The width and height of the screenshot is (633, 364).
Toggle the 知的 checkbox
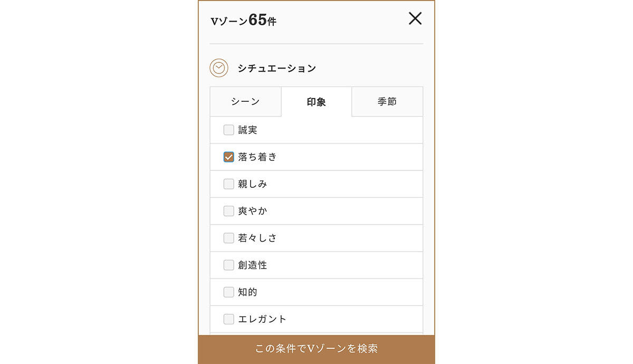228,292
